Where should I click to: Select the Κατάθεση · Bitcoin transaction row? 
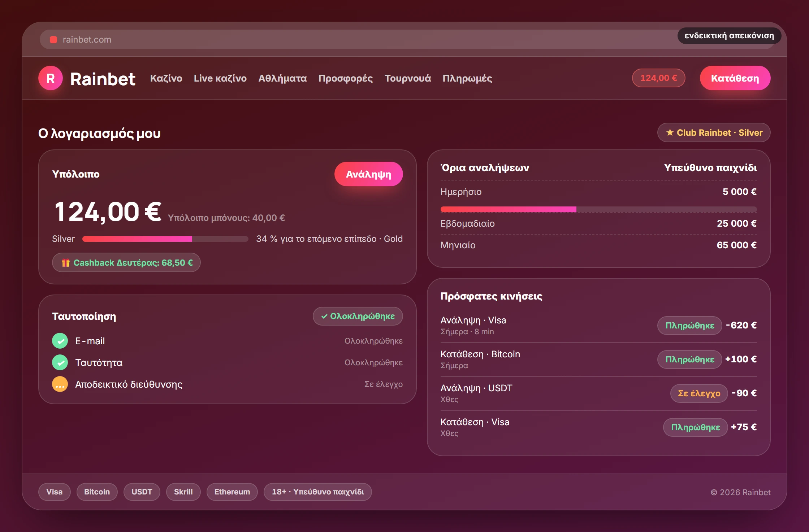pos(598,359)
